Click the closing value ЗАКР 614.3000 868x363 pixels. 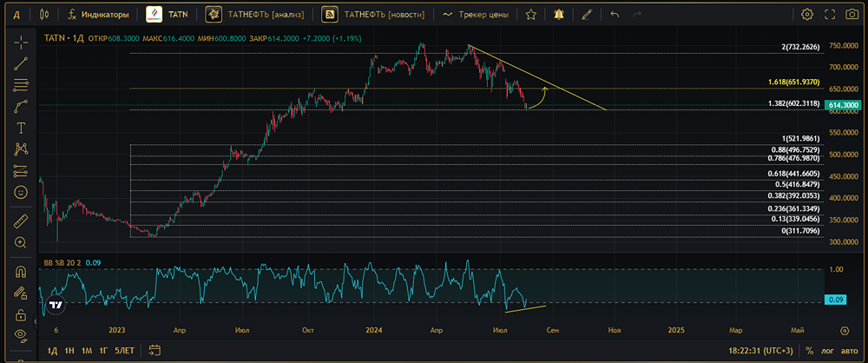pyautogui.click(x=274, y=39)
